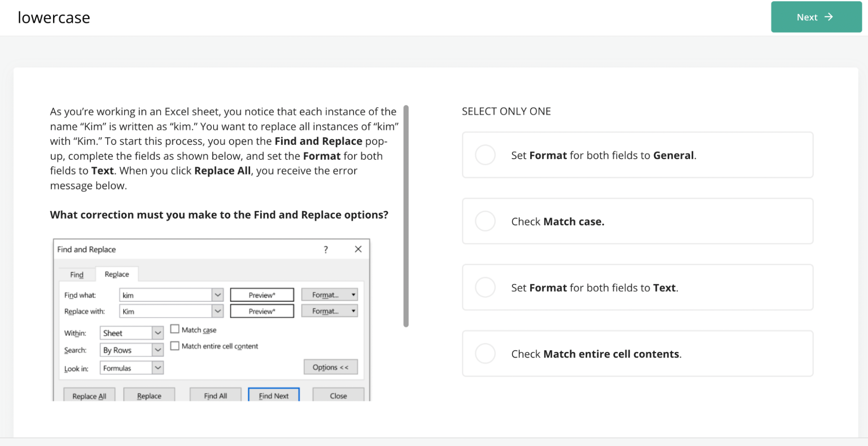The width and height of the screenshot is (868, 446).
Task: Expand the Look in Formulas dropdown
Action: (158, 368)
